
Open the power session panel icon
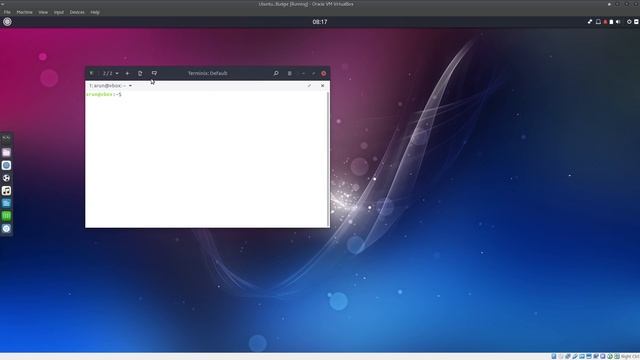[x=629, y=22]
